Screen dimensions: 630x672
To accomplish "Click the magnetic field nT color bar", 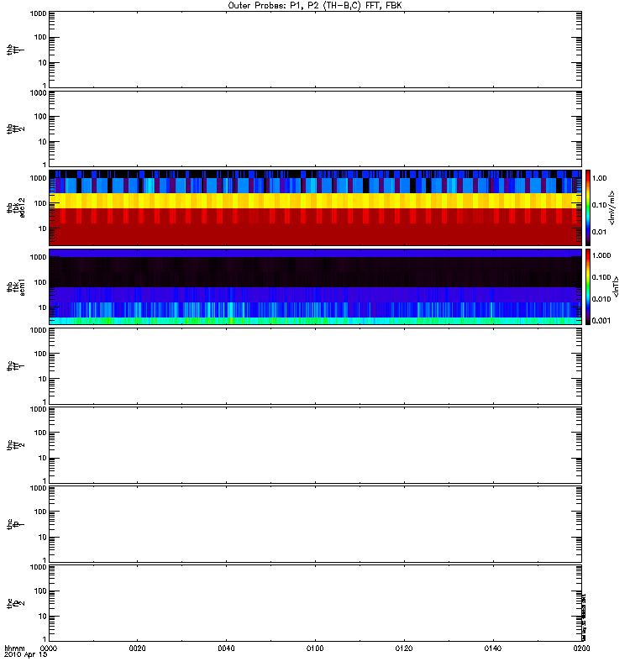I will pos(588,286).
